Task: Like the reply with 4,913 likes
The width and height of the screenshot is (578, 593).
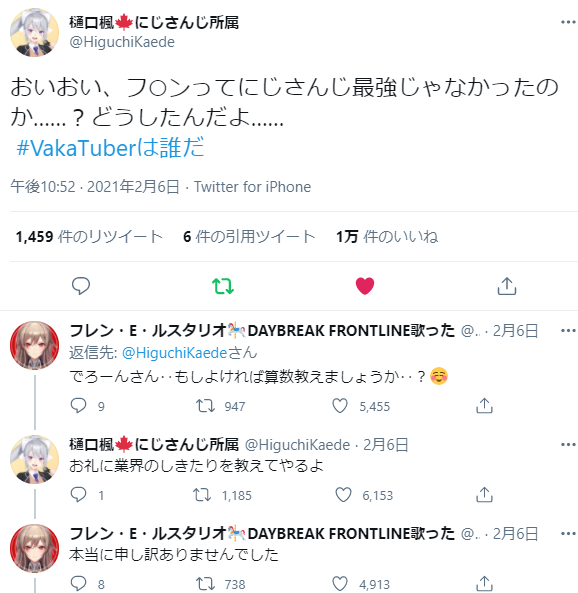Action: click(340, 584)
